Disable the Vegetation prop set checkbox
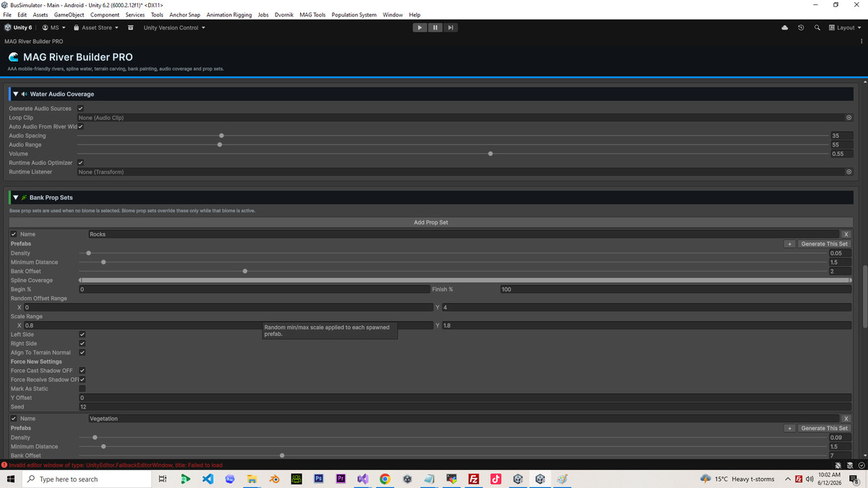 [14, 419]
